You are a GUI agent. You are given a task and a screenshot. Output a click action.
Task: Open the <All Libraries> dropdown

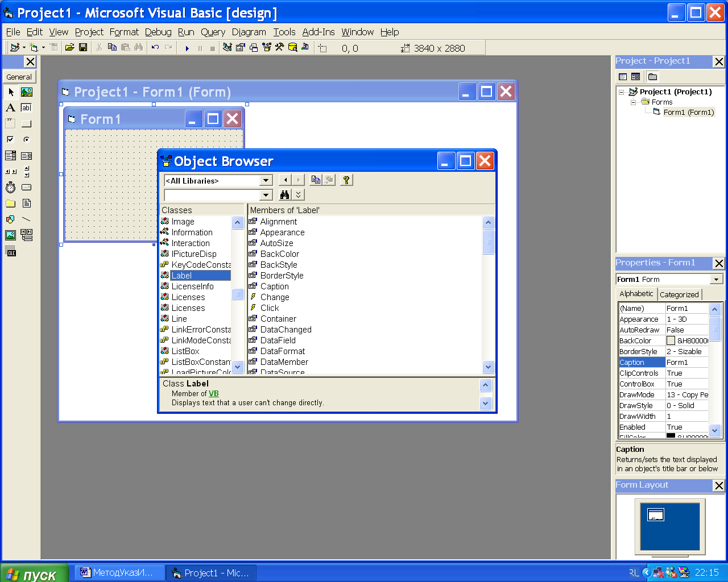click(x=266, y=181)
